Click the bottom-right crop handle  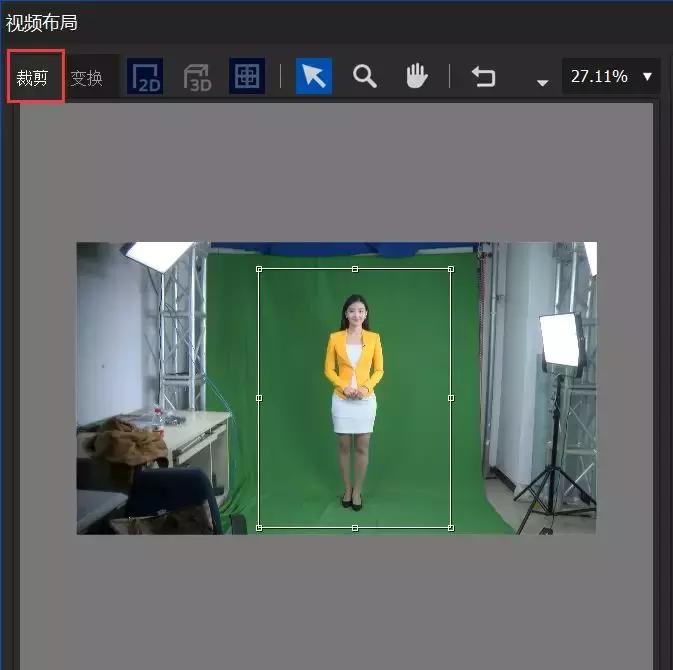click(x=451, y=528)
